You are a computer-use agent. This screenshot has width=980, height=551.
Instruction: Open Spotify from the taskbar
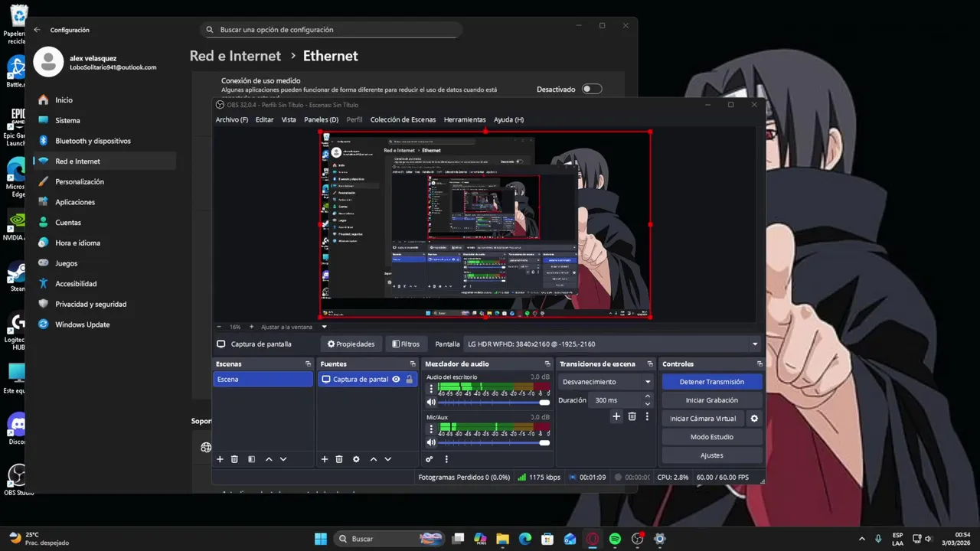coord(615,539)
